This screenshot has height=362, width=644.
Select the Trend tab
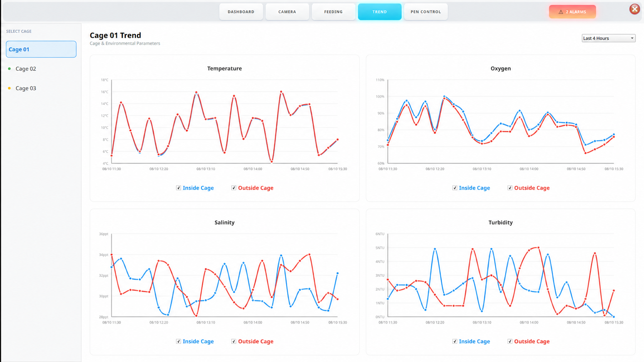[380, 12]
